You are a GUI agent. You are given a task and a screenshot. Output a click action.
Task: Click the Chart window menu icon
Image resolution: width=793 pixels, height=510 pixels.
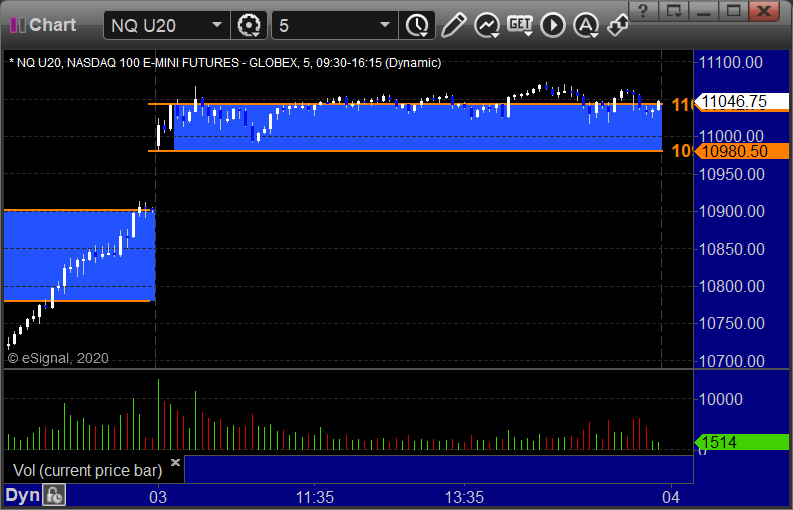18,25
